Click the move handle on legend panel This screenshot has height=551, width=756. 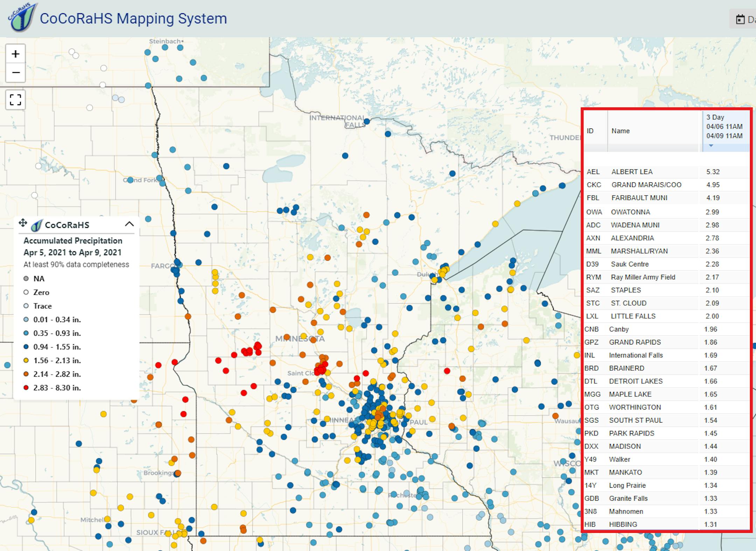(x=23, y=223)
